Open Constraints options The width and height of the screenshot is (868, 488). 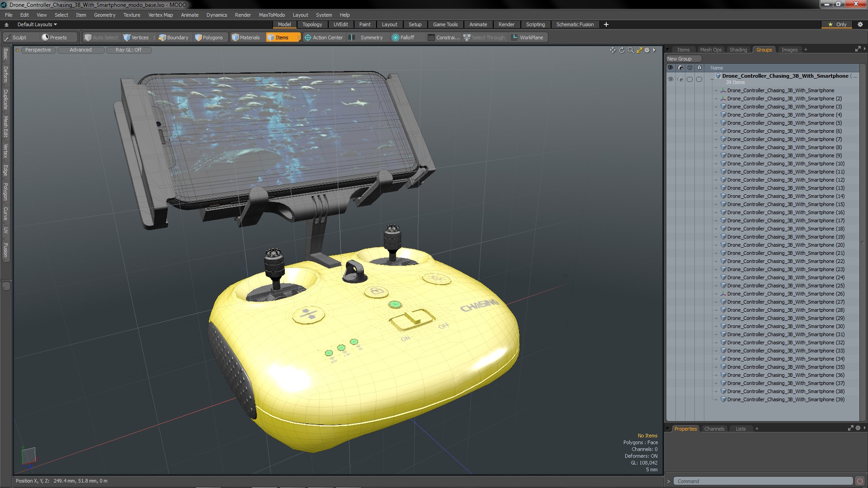[443, 38]
